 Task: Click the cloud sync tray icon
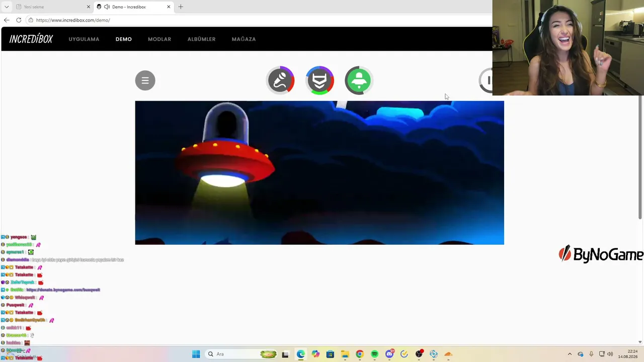pyautogui.click(x=580, y=354)
